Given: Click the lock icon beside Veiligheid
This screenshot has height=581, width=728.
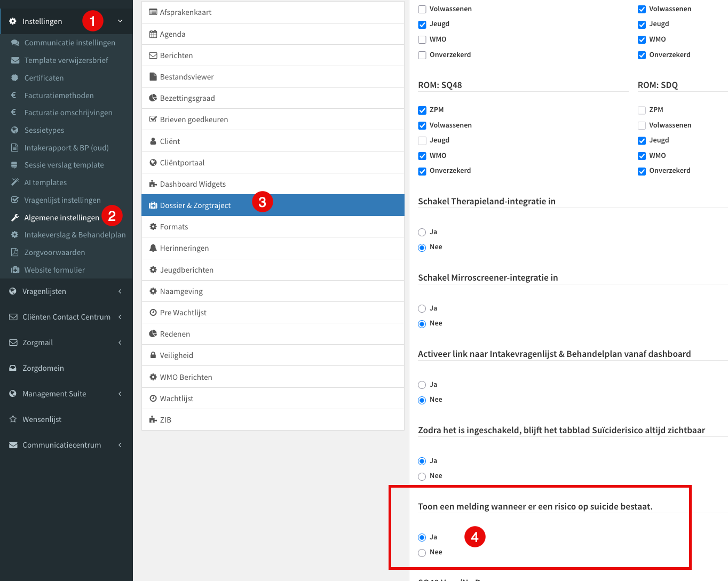Looking at the screenshot, I should pyautogui.click(x=153, y=355).
